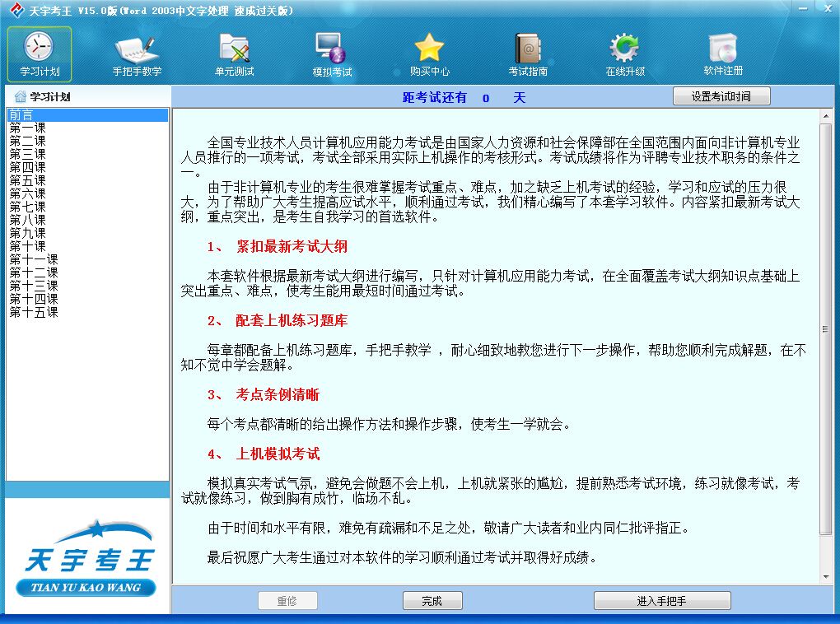Screen dimensions: 840x624
Task: Click heading 配套上机练习题库
Action: [x=292, y=320]
